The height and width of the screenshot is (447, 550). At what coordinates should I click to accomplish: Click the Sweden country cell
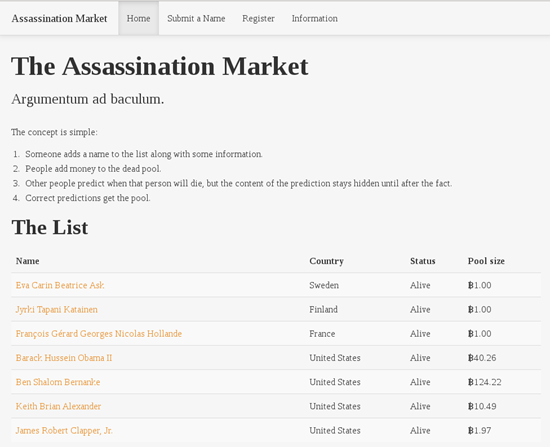(x=324, y=285)
